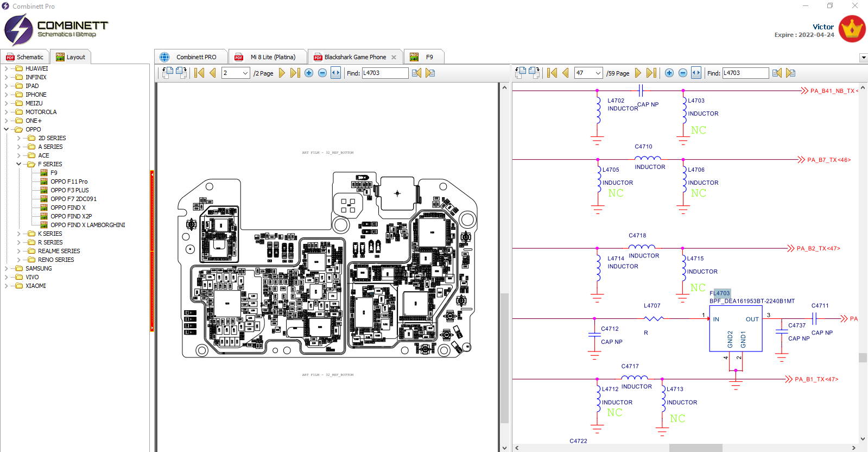Zoom out on the layout viewer
This screenshot has height=452, width=868.
click(x=322, y=73)
